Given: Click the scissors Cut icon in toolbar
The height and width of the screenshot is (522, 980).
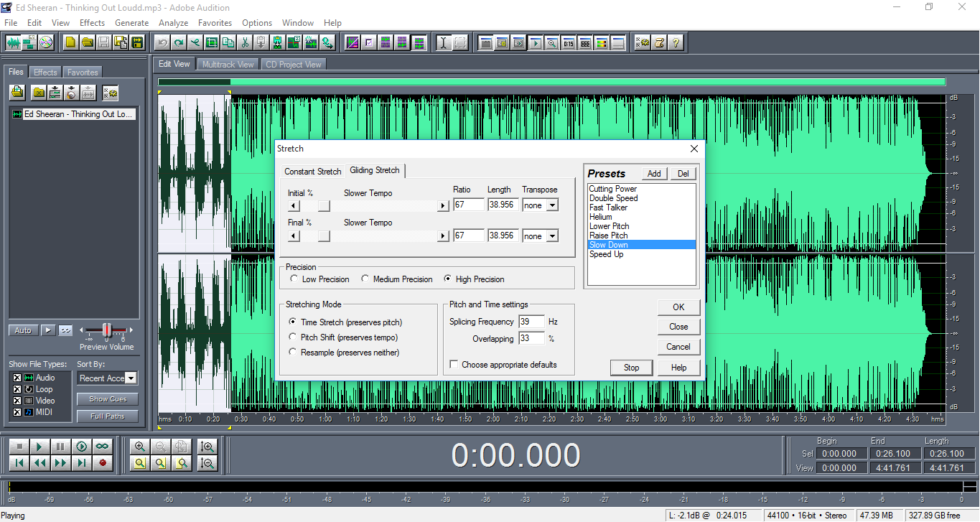Looking at the screenshot, I should [245, 42].
